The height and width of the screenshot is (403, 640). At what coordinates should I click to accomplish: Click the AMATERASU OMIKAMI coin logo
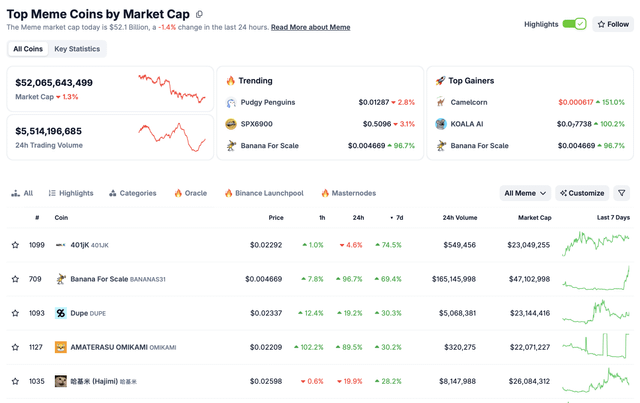tap(61, 347)
